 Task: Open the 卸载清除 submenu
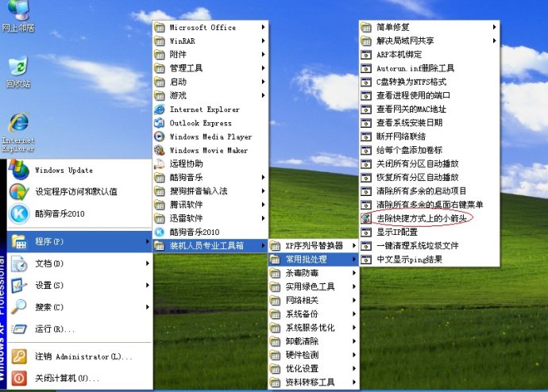(314, 341)
